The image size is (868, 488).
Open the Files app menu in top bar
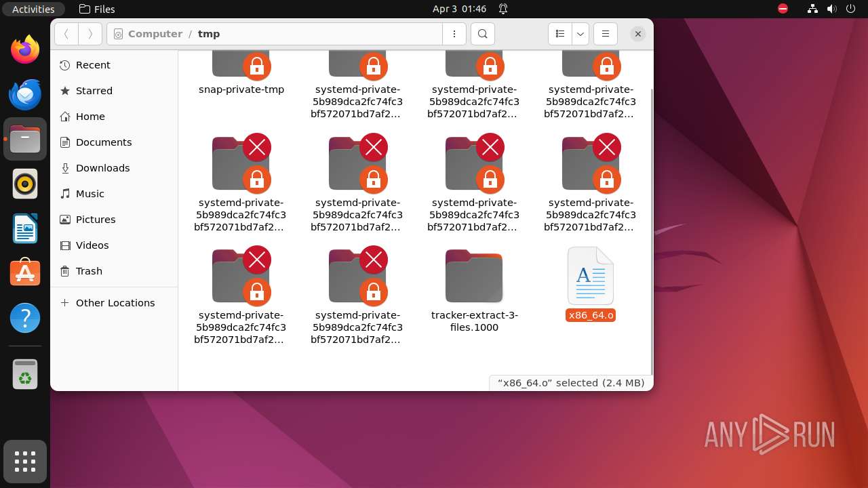tap(97, 9)
